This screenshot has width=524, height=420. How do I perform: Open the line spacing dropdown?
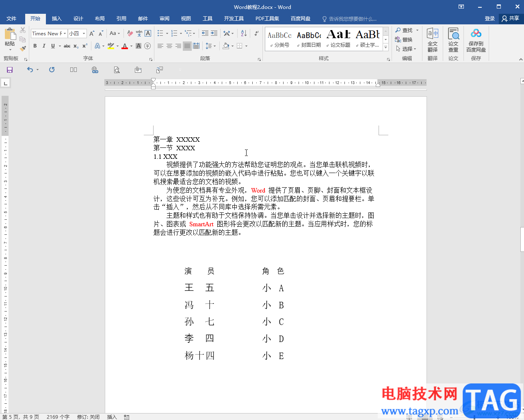coord(210,46)
